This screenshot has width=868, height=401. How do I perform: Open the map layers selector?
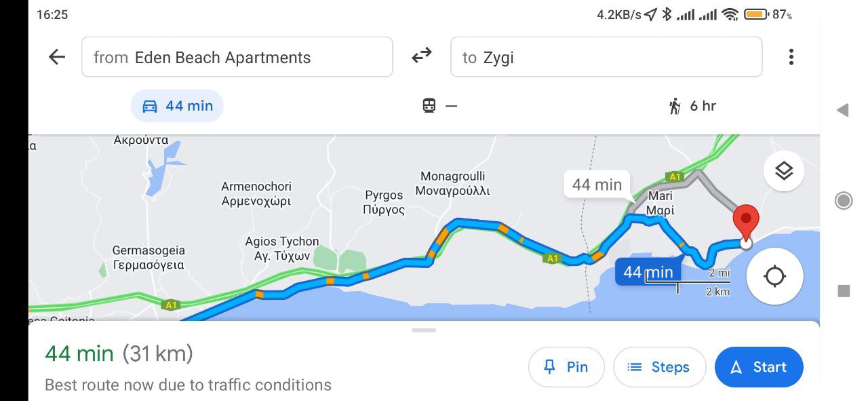783,171
